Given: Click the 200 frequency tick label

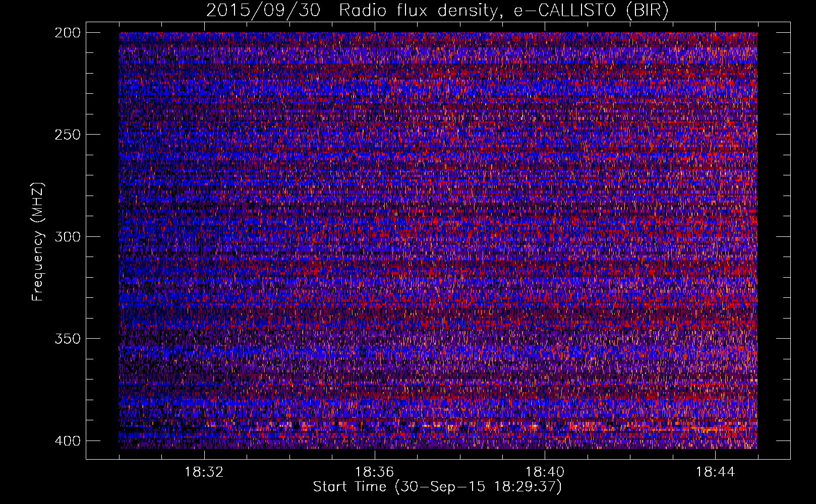Looking at the screenshot, I should [67, 33].
